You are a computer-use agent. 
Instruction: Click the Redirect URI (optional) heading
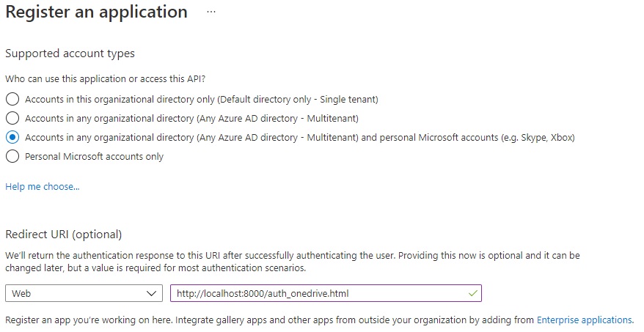tap(63, 235)
